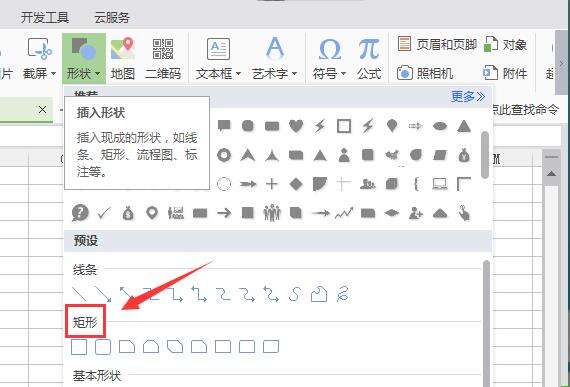Click the 基本形状 category label
Viewport: 570px width, 387px height.
pos(97,375)
